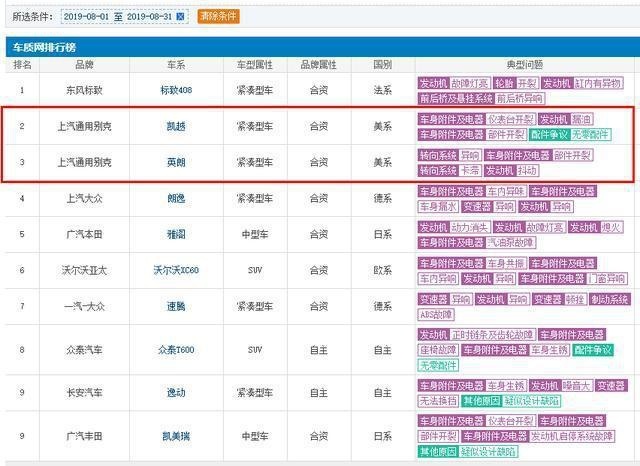
Task: Click the 熄火 tag in the 雅阁 row
Action: pyautogui.click(x=611, y=227)
